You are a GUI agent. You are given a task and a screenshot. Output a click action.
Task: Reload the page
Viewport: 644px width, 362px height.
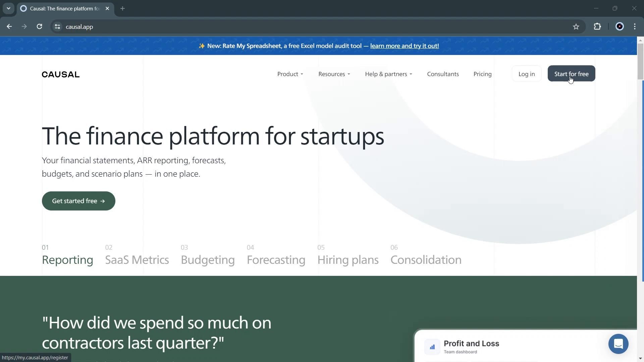click(x=39, y=27)
